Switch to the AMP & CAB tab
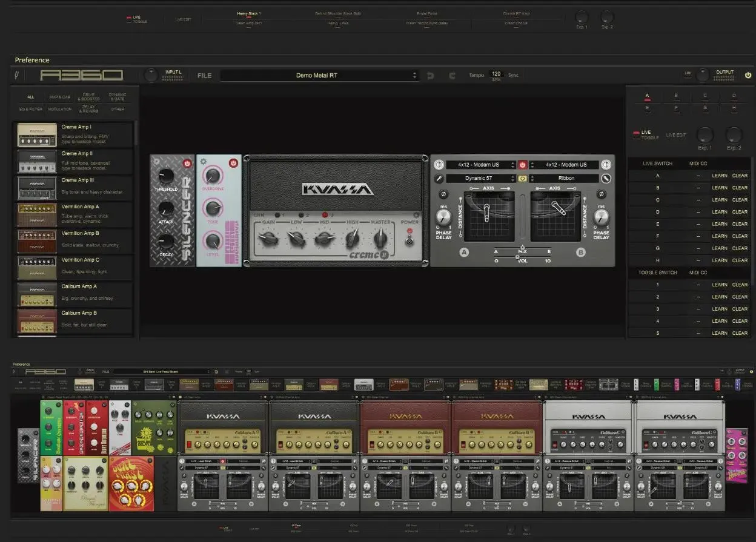 (x=59, y=97)
